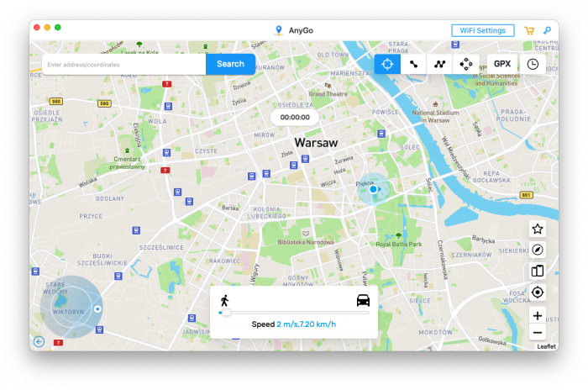Click the speed value 2 m/s,7.20 km/h
The image size is (588, 390).
click(x=306, y=324)
